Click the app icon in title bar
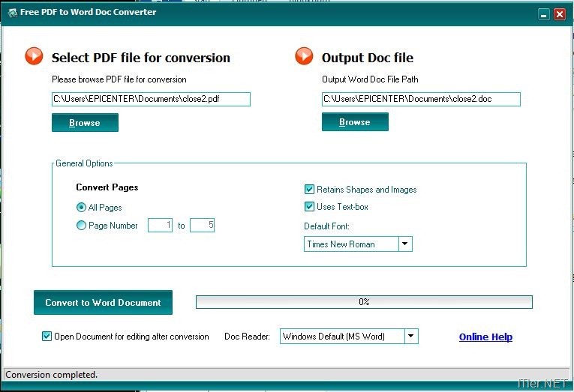The image size is (574, 392). (x=13, y=13)
